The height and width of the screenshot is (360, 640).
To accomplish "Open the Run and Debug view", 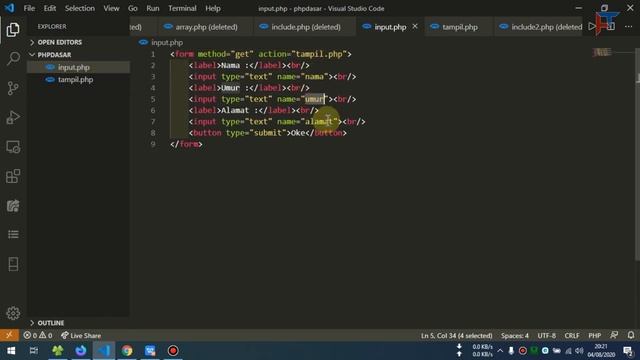I will [13, 118].
